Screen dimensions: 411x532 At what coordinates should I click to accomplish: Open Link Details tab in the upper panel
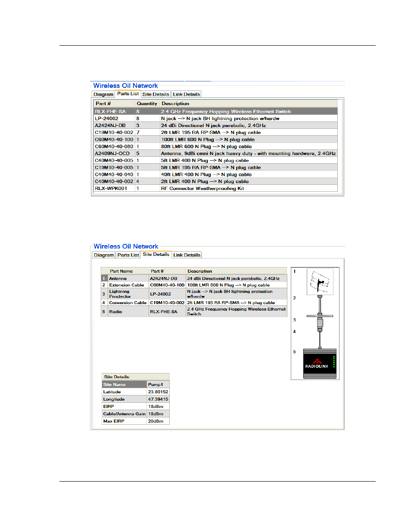click(187, 94)
